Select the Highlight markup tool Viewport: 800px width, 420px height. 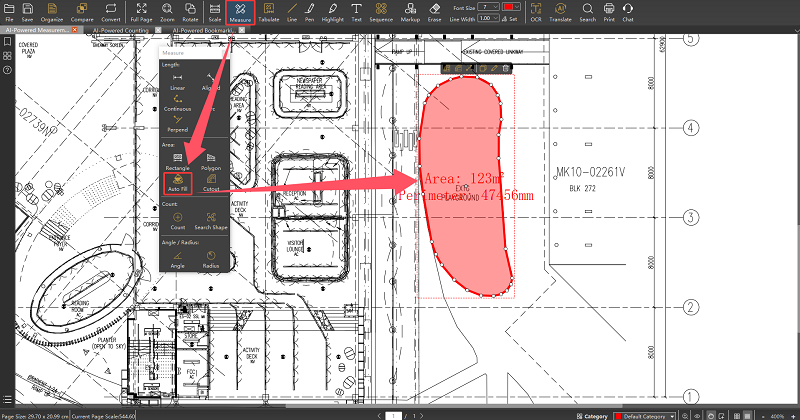(x=330, y=12)
